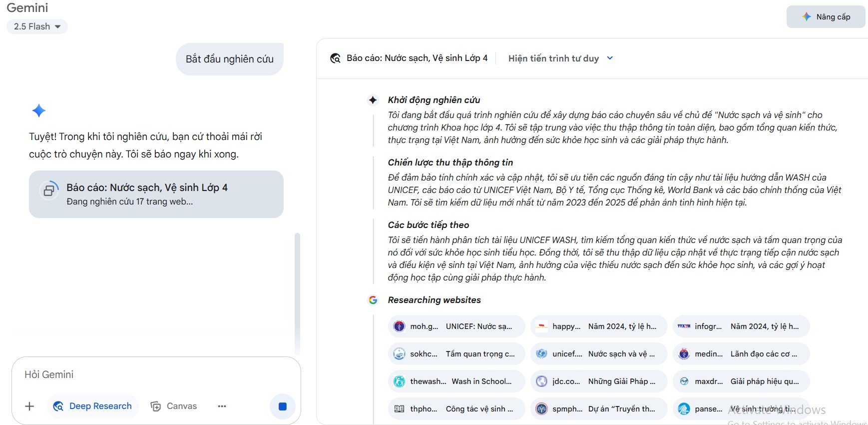
Task: Click the blue Gemini sparkle icon
Action: coord(39,110)
